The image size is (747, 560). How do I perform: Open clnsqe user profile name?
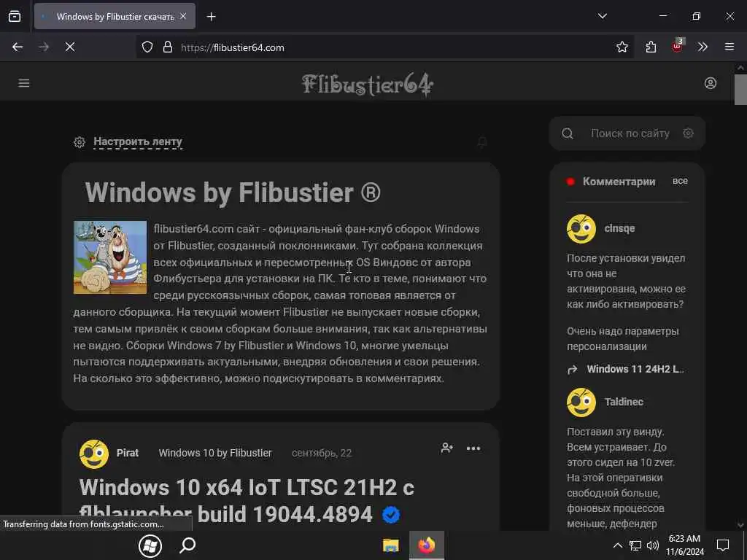coord(619,228)
